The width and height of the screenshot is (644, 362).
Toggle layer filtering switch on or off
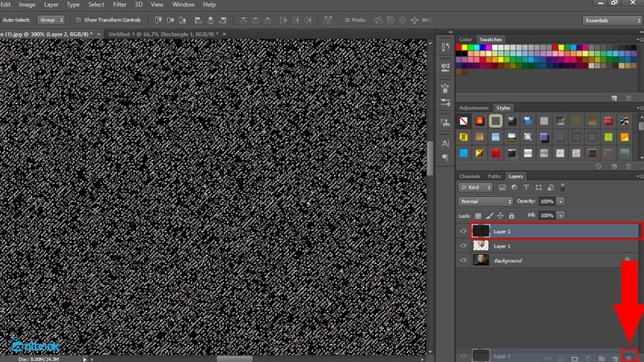(x=563, y=187)
